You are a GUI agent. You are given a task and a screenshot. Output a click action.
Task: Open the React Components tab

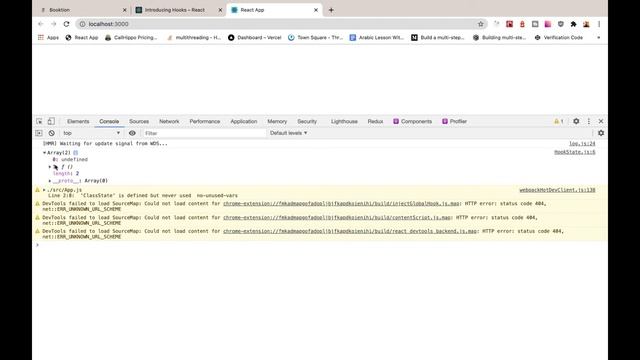click(412, 121)
